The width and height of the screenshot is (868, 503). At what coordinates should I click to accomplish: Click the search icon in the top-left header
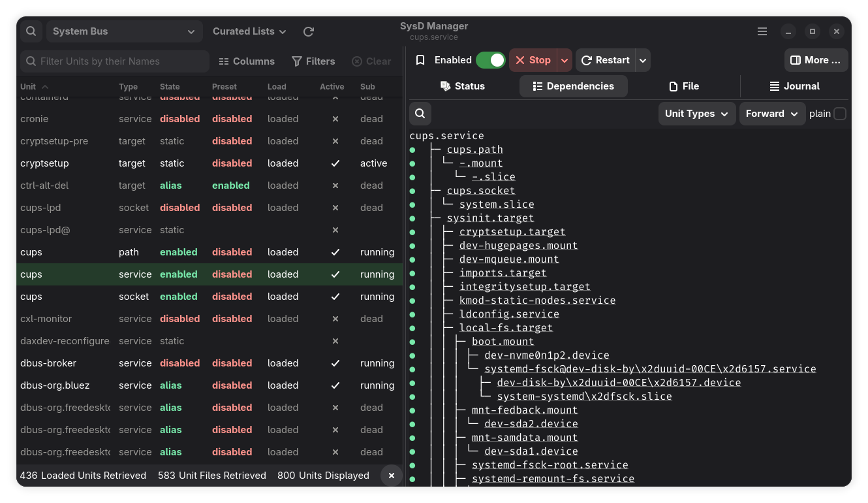click(31, 31)
